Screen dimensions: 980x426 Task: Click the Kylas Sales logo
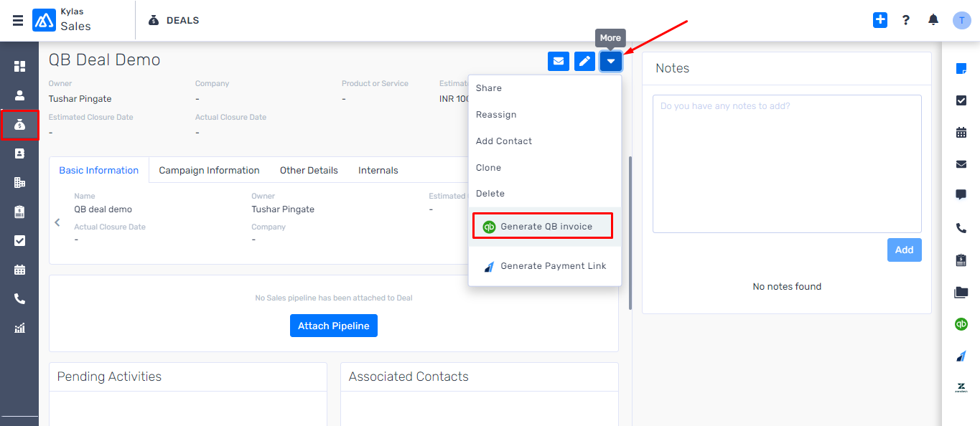(62, 20)
